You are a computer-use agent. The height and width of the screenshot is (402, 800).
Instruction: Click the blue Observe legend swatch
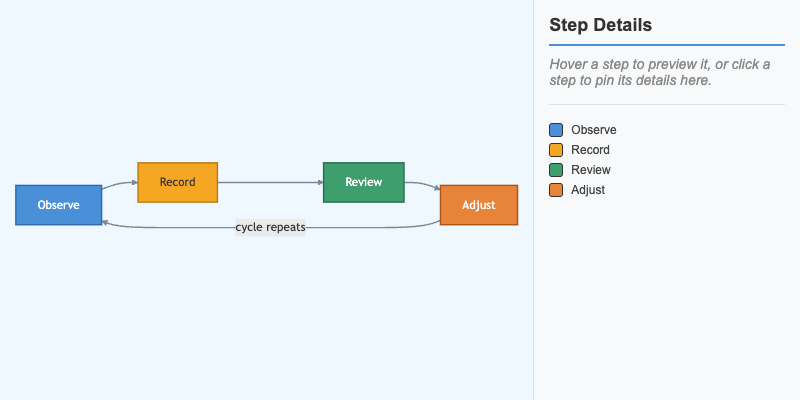click(556, 130)
